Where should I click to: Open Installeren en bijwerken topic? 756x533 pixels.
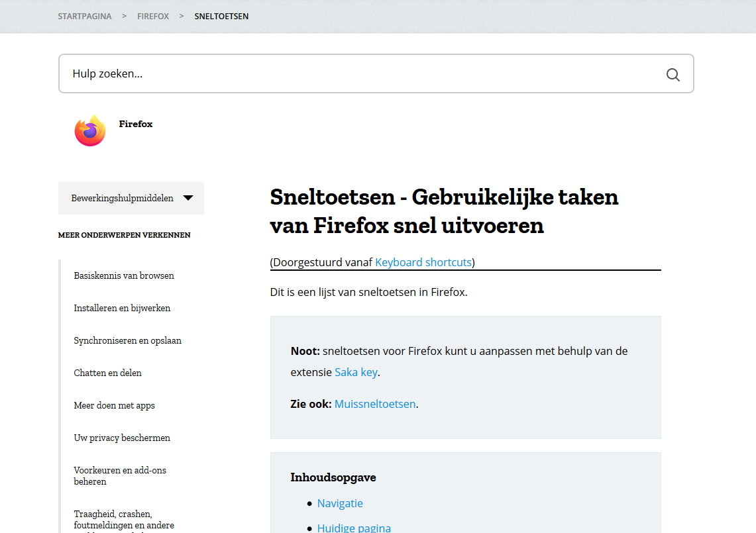click(x=122, y=308)
